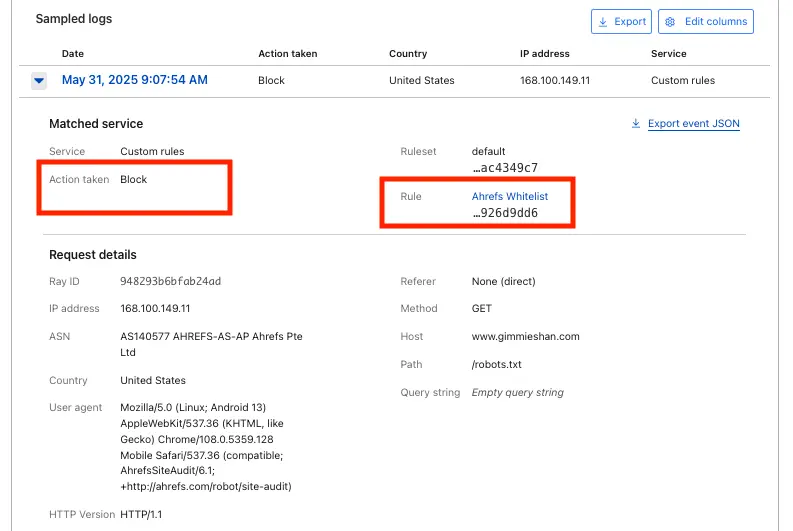Click the Country value in Request details
This screenshot has height=531, width=793.
click(153, 380)
